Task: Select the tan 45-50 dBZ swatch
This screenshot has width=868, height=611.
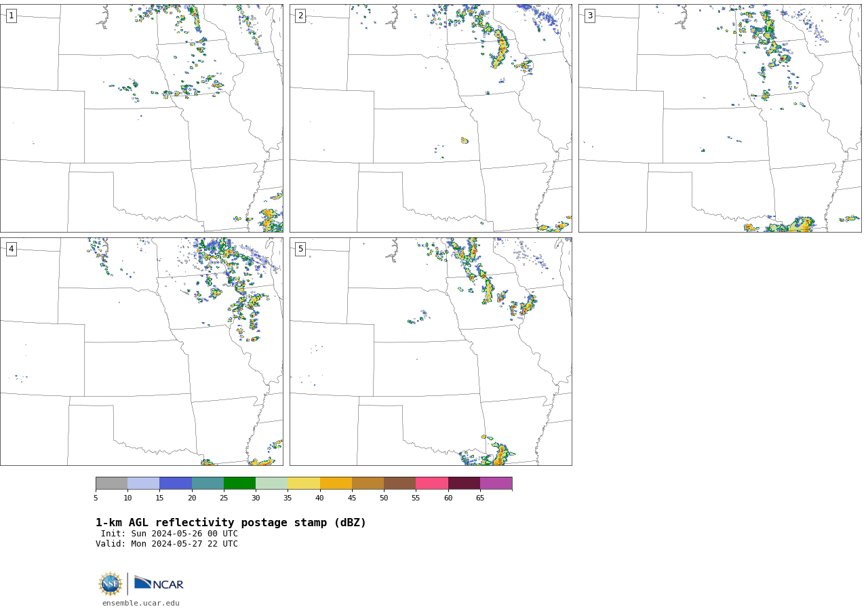Action: point(368,484)
